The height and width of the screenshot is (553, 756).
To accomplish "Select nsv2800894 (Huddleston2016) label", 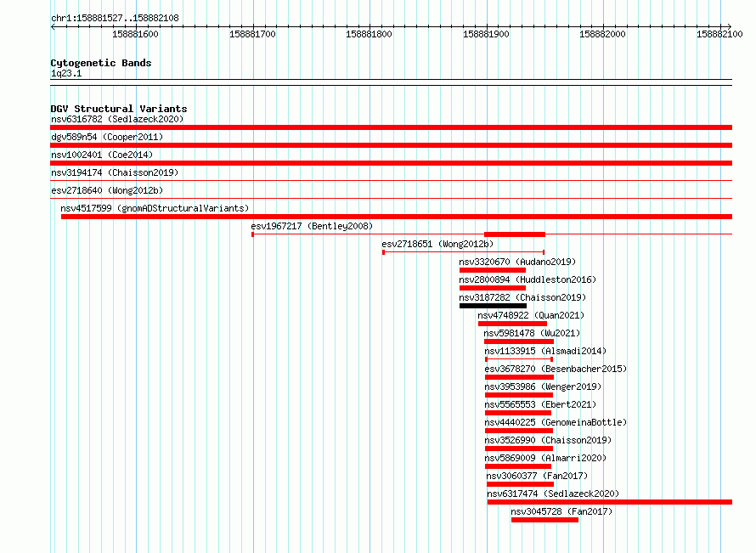I will 528,279.
